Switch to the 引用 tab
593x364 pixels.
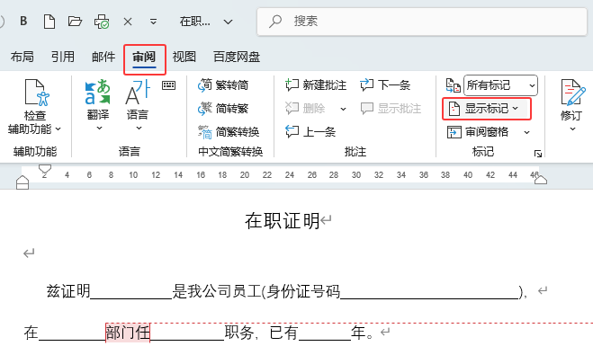63,57
